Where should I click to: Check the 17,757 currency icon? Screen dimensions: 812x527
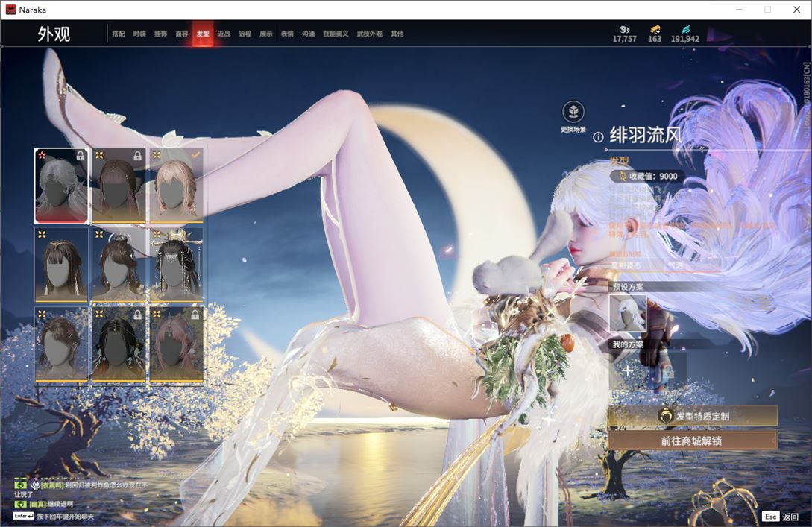pyautogui.click(x=624, y=30)
